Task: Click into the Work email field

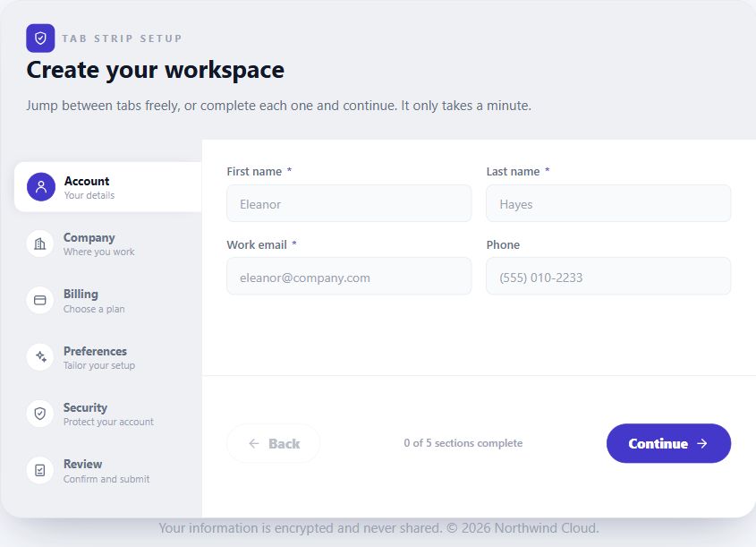Action: point(349,277)
